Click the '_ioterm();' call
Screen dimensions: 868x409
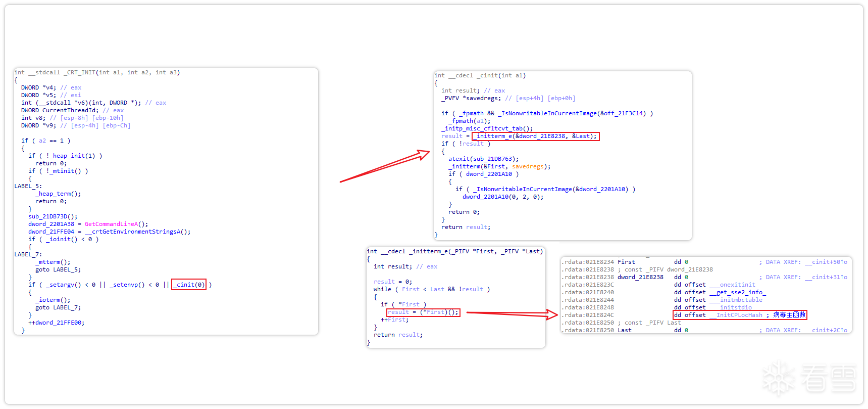53,300
